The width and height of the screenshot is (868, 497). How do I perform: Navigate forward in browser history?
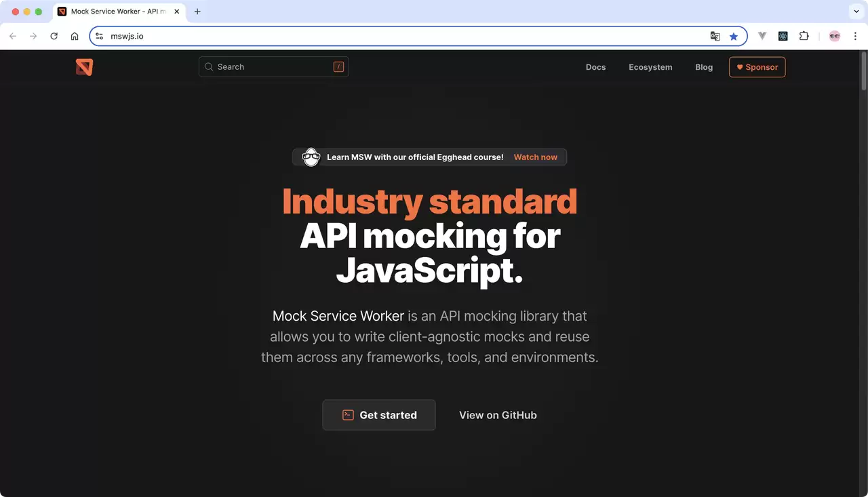click(33, 37)
